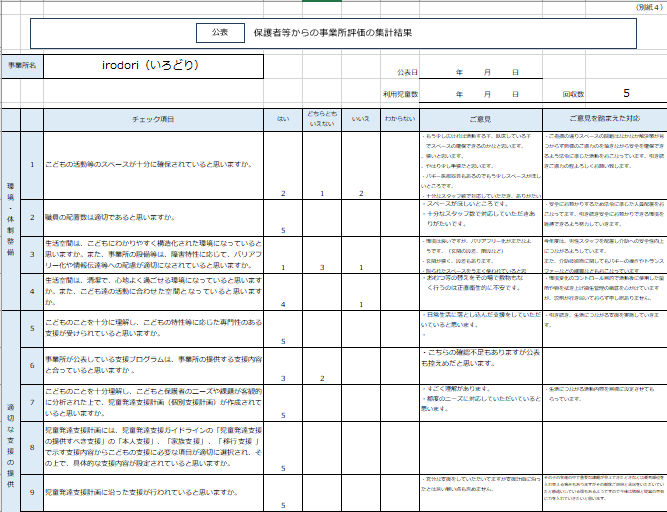Click the 公表日 date field
This screenshot has height=512, width=667.
tap(487, 74)
